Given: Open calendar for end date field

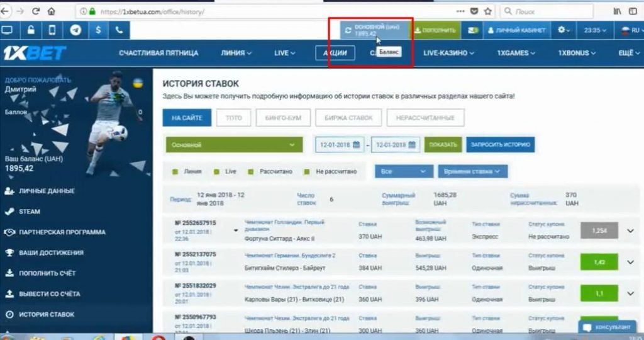Looking at the screenshot, I should point(411,145).
